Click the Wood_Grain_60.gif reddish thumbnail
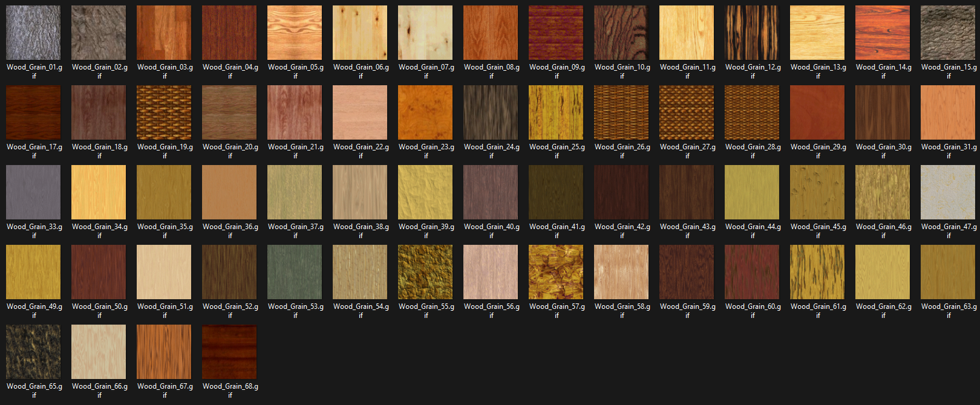980x405 pixels. pyautogui.click(x=752, y=272)
